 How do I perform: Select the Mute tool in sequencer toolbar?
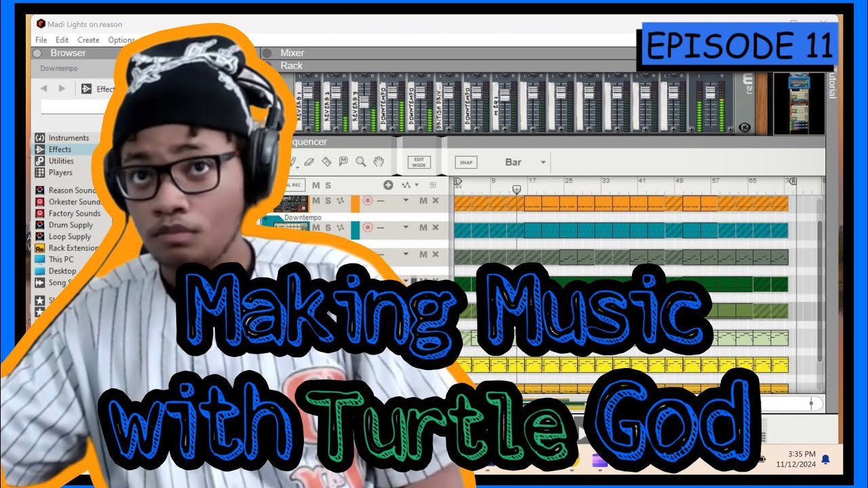click(x=343, y=162)
